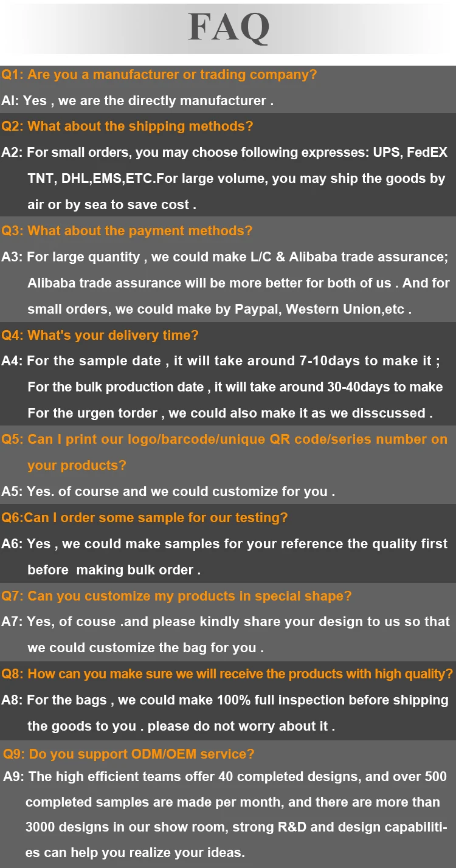This screenshot has width=456, height=868.
Task: Click the FAQ heading at top
Action: [229, 27]
